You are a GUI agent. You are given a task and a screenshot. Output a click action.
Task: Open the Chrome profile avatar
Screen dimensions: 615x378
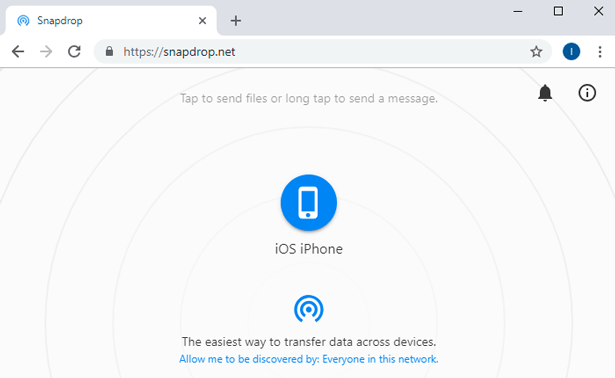[571, 52]
